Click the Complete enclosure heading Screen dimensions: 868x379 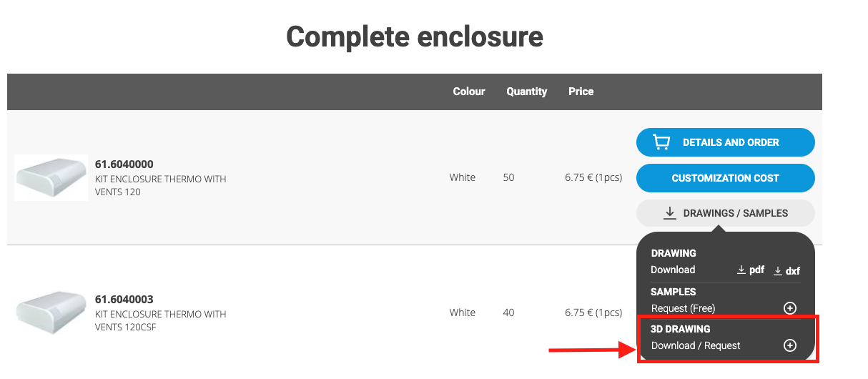coord(414,36)
